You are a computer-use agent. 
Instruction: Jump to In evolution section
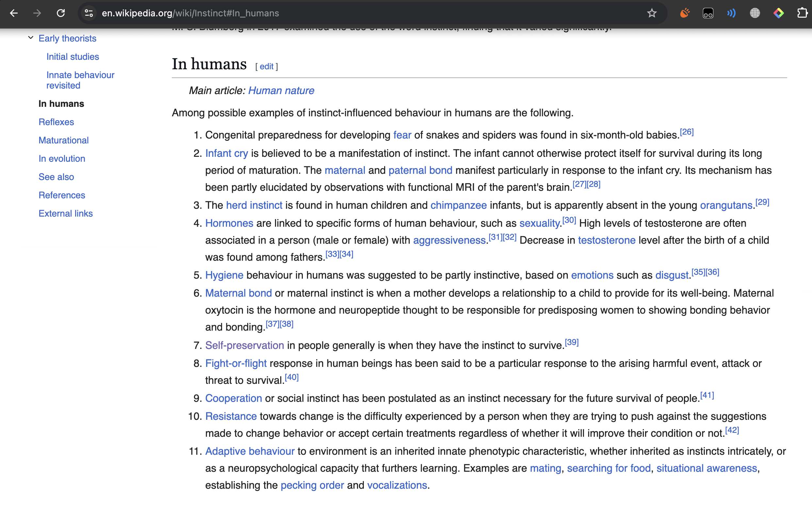pyautogui.click(x=62, y=159)
